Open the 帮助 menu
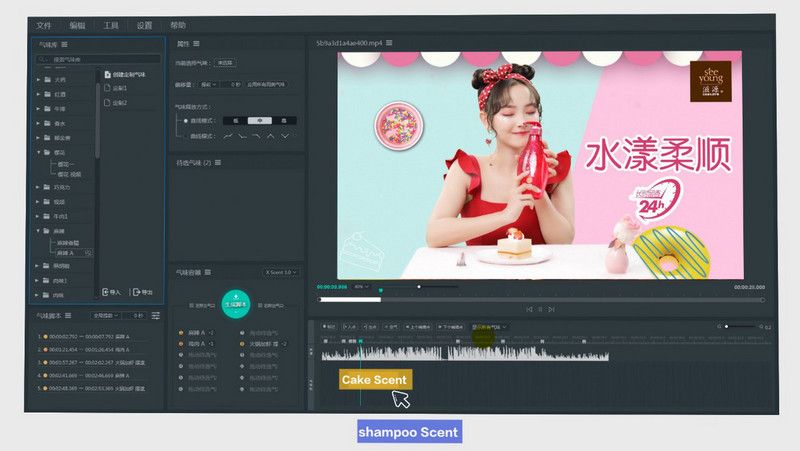800x451 pixels. pos(178,25)
